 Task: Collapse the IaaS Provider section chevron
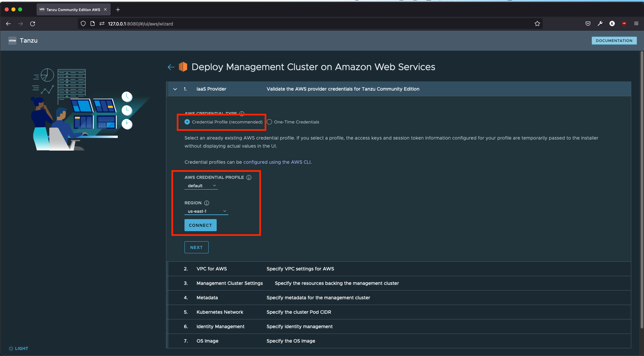175,89
